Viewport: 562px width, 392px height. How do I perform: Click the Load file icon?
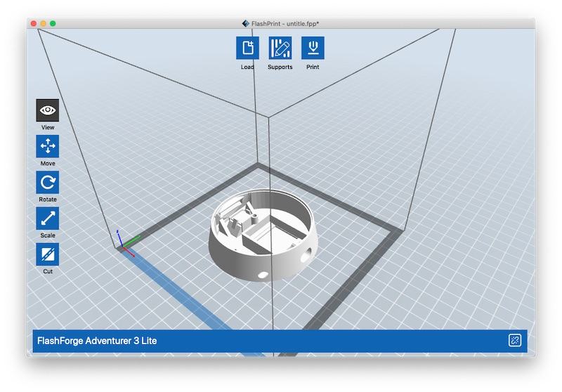click(247, 48)
